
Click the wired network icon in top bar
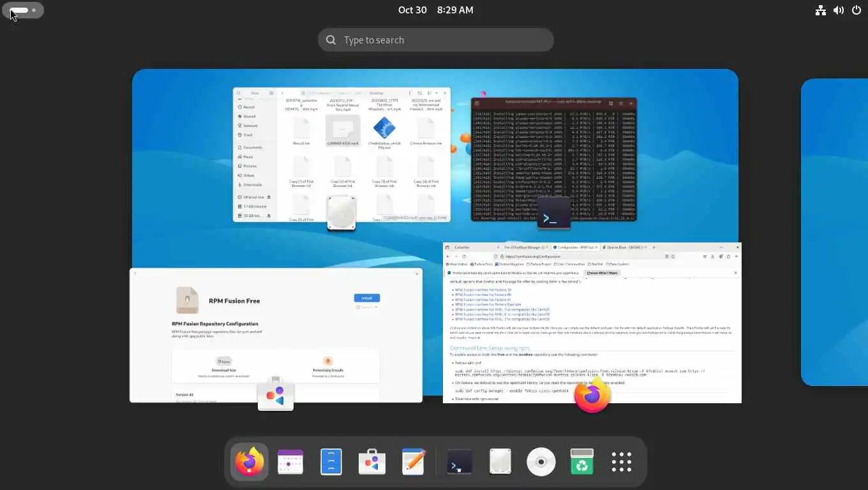pyautogui.click(x=821, y=10)
